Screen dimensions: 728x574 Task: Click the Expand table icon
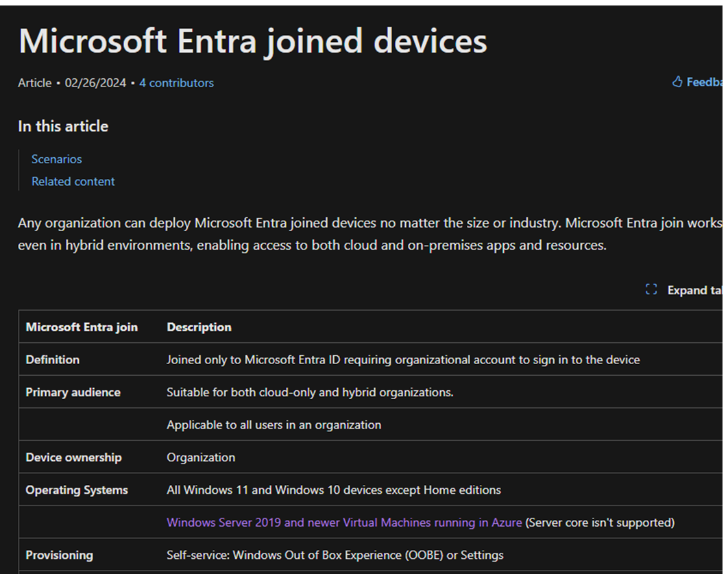(x=651, y=290)
